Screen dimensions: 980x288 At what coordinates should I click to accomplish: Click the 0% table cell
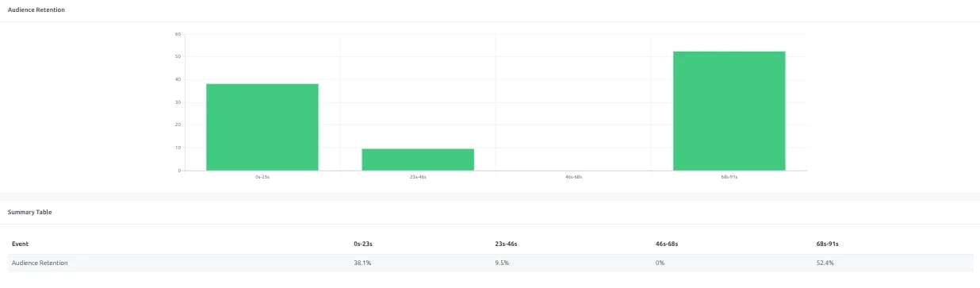click(660, 263)
